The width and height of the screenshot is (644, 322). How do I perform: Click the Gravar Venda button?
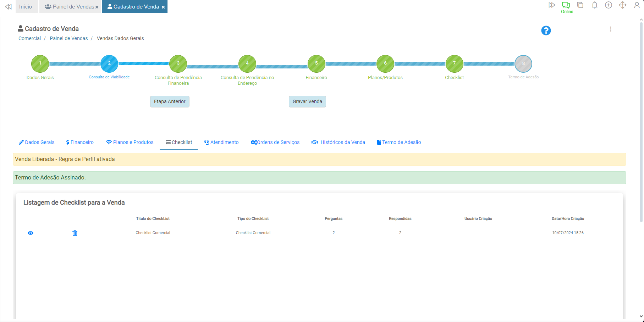[x=307, y=101]
